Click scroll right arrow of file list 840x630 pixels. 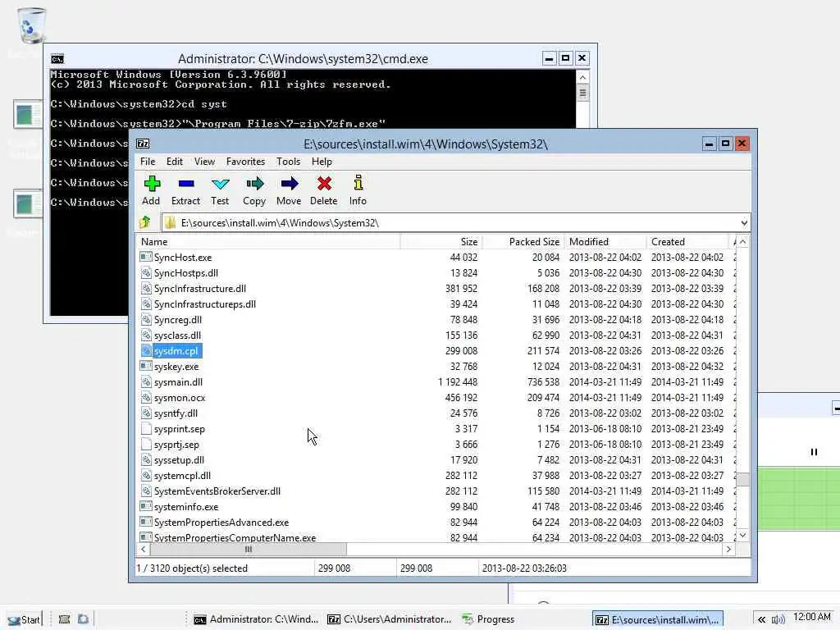(x=728, y=549)
